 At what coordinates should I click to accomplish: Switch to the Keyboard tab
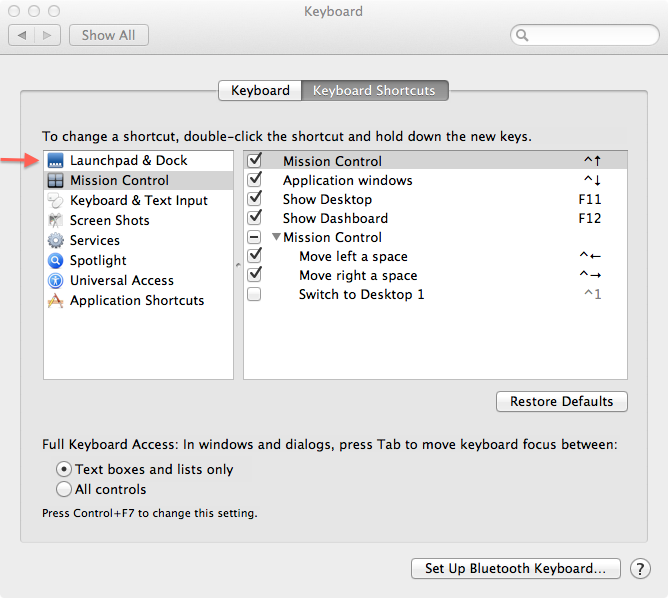(260, 91)
